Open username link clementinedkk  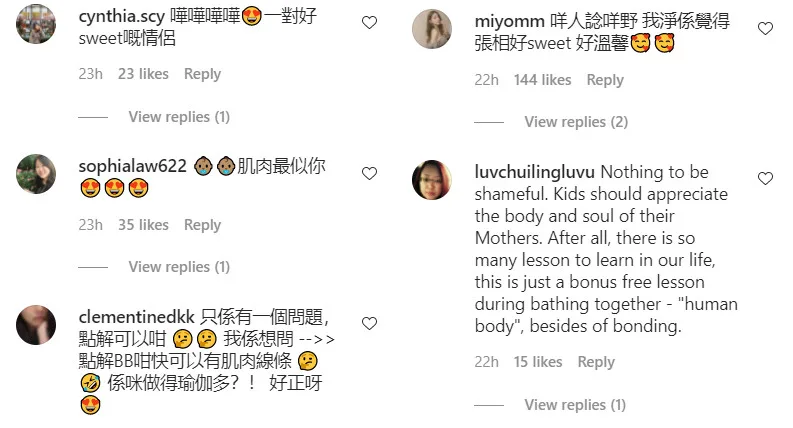pos(137,317)
